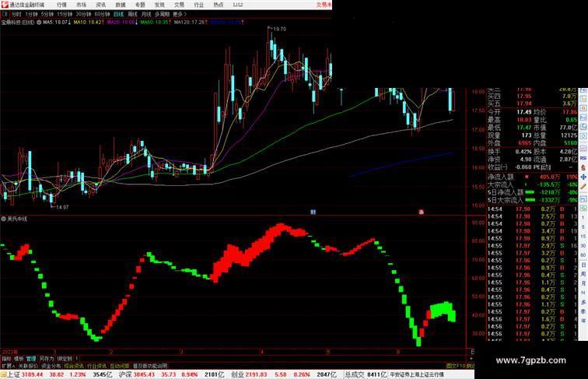Screen dimensions: 588x379
Task: Click the 净流入额 row in quote panel
Action: coord(532,177)
